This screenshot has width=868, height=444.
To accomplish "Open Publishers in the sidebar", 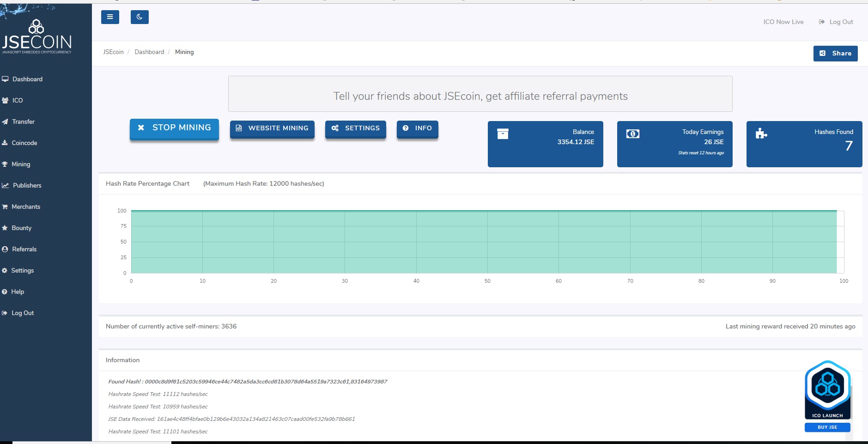I will (27, 185).
